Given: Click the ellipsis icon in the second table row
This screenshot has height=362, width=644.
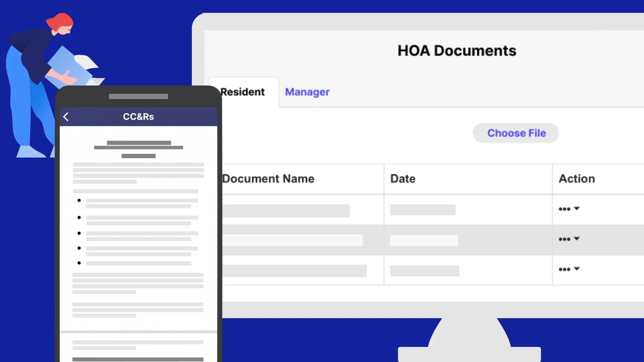Looking at the screenshot, I should pyautogui.click(x=565, y=239).
